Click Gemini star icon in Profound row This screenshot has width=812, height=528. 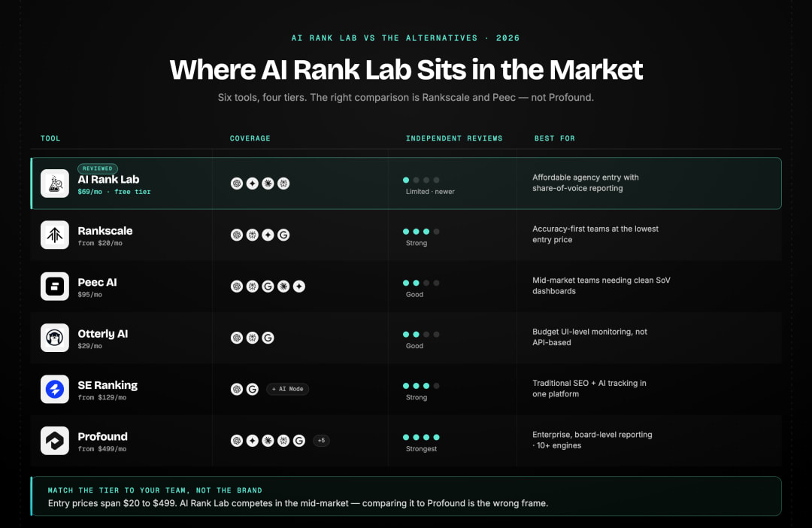[252, 441]
